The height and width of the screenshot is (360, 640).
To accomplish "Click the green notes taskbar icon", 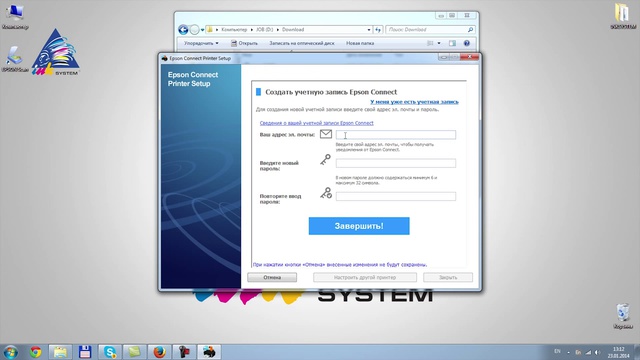I will [134, 352].
